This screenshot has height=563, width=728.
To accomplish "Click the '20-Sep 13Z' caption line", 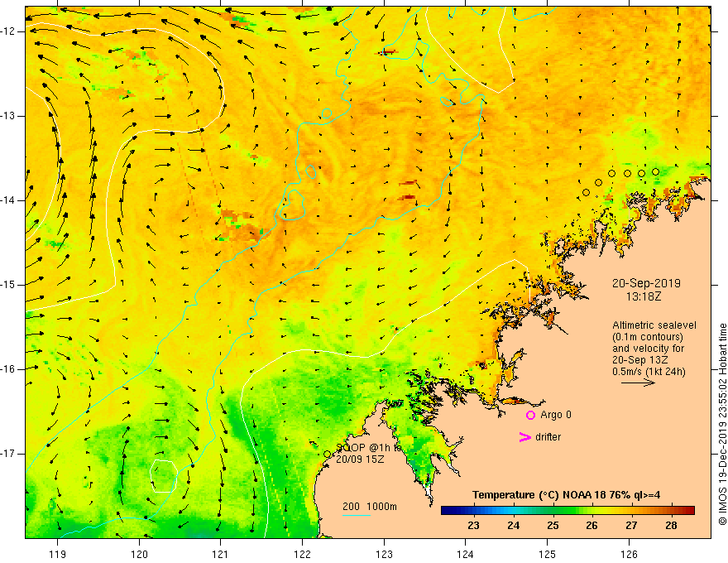I will (639, 360).
